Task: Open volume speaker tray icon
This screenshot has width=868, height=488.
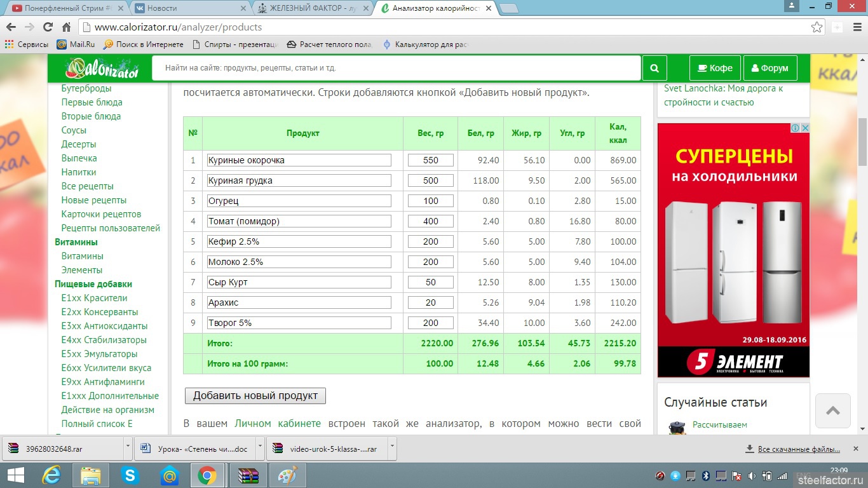Action: [x=752, y=476]
